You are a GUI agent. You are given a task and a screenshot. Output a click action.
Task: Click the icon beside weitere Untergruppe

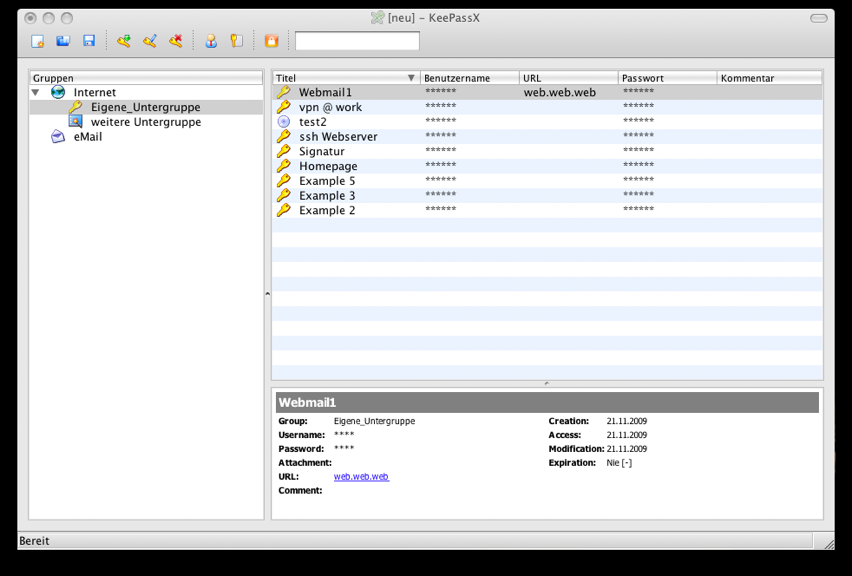tap(75, 122)
